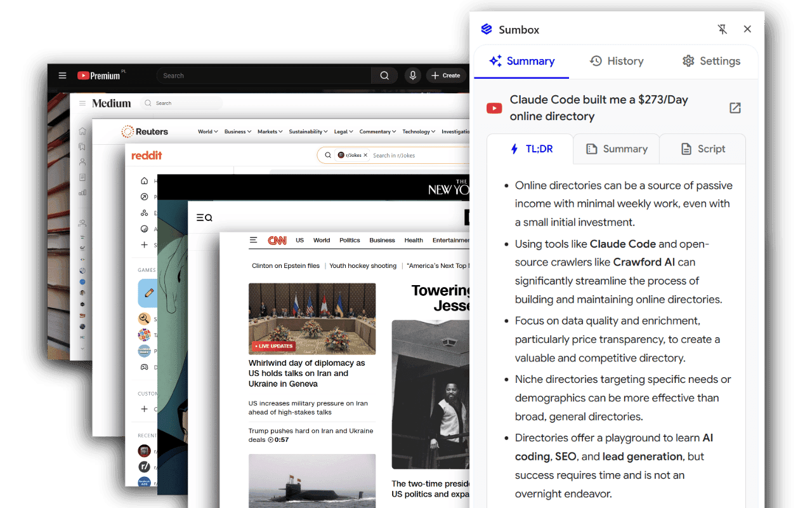Open the menu-search icon in white window
Screen dimensions: 812x508
click(204, 218)
